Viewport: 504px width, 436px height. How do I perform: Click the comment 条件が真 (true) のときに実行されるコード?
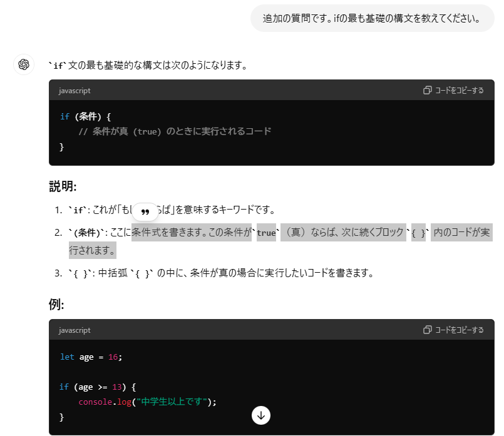175,131
